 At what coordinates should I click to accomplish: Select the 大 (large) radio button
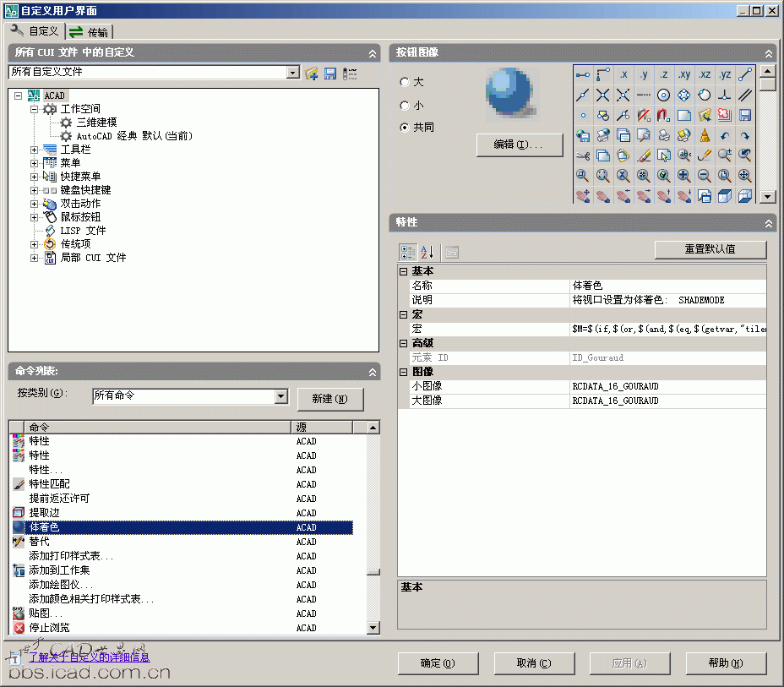(x=406, y=82)
